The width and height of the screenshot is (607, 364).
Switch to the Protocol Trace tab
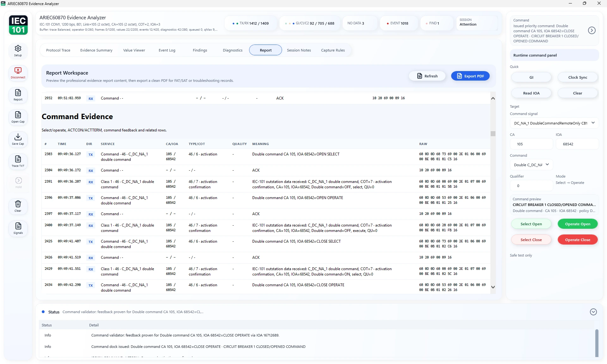tap(58, 50)
